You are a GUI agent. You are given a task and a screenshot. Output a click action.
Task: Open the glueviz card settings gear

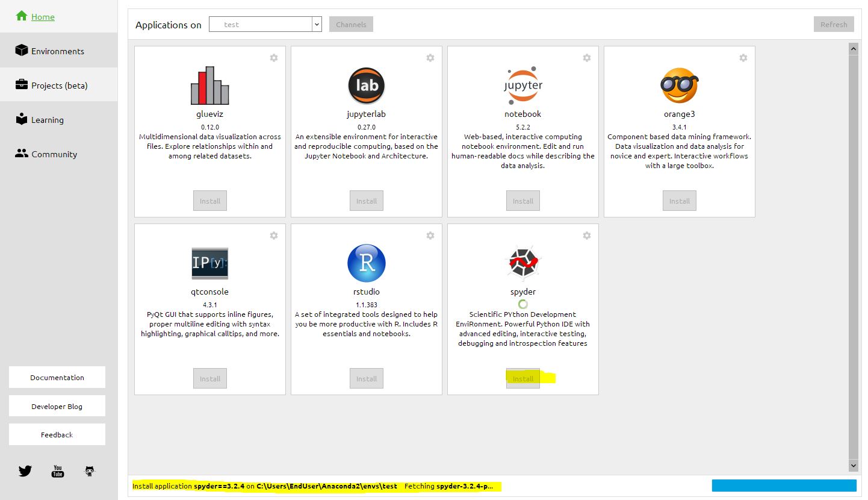(x=274, y=58)
